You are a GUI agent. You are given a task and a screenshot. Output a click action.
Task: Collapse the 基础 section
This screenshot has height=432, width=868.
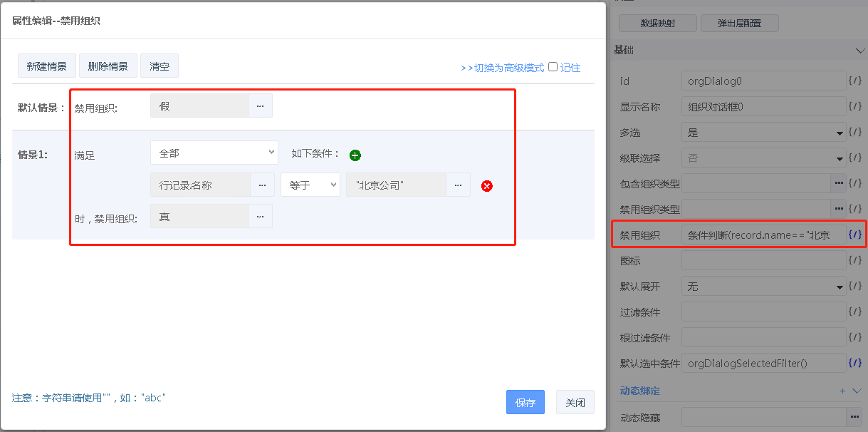click(x=857, y=51)
